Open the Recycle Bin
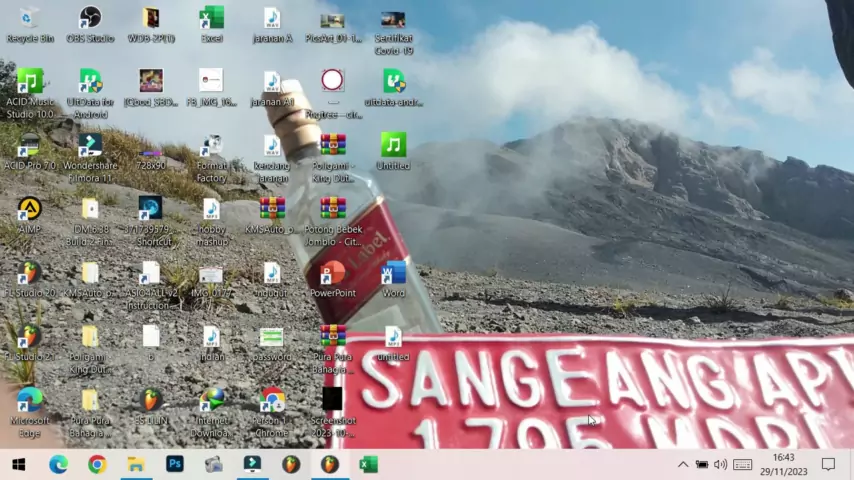The height and width of the screenshot is (480, 854). click(30, 19)
